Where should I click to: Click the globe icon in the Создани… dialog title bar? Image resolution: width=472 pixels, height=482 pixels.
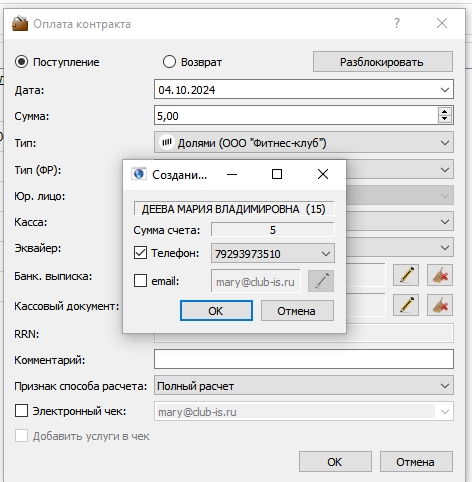[x=139, y=174]
